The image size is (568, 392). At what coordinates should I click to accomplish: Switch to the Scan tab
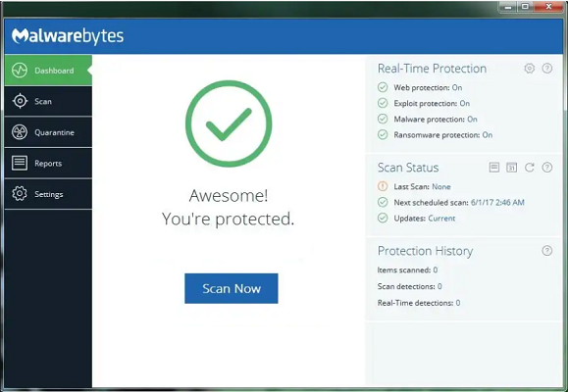point(48,101)
